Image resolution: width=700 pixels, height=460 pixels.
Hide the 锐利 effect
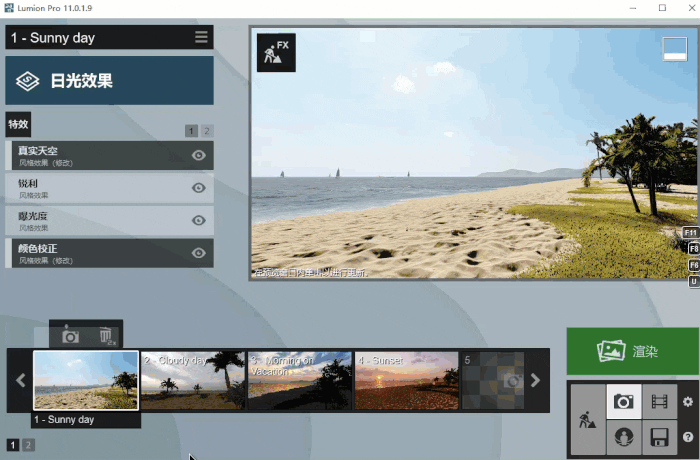click(x=199, y=188)
